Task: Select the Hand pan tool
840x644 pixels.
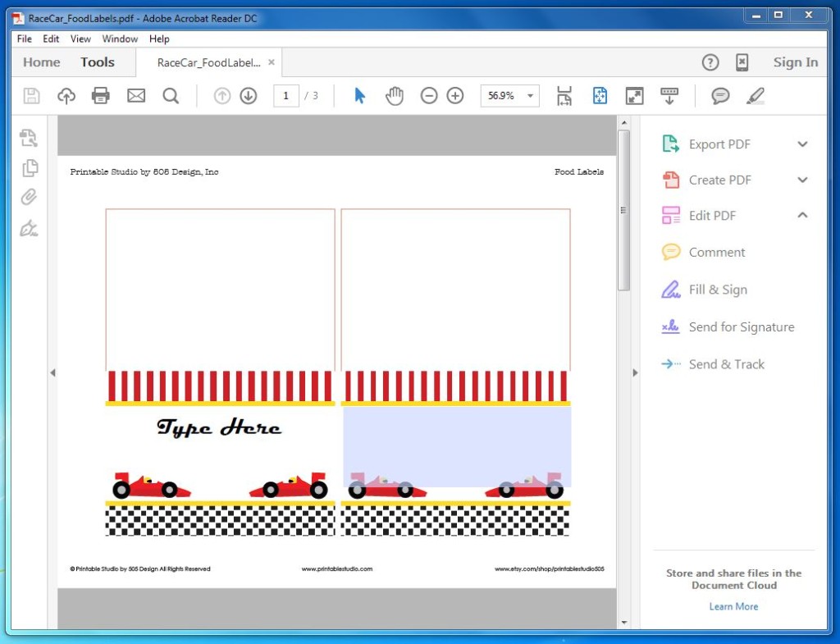Action: click(395, 96)
